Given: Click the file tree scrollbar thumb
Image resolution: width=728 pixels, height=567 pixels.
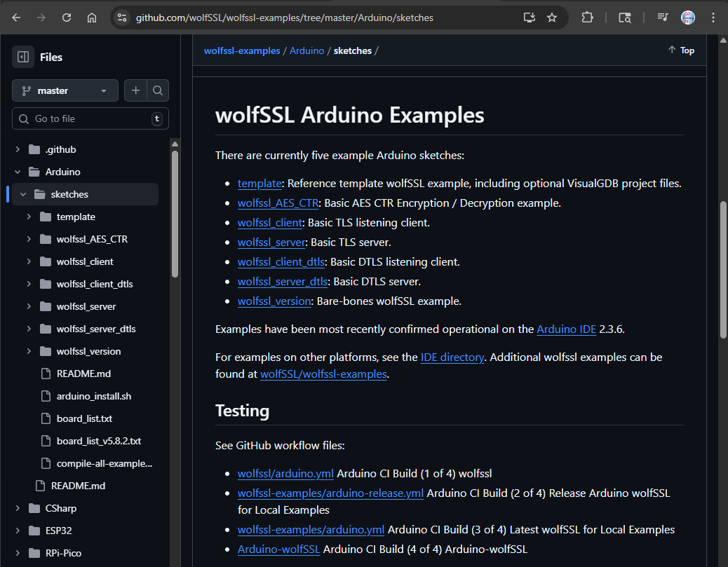Looking at the screenshot, I should (175, 214).
